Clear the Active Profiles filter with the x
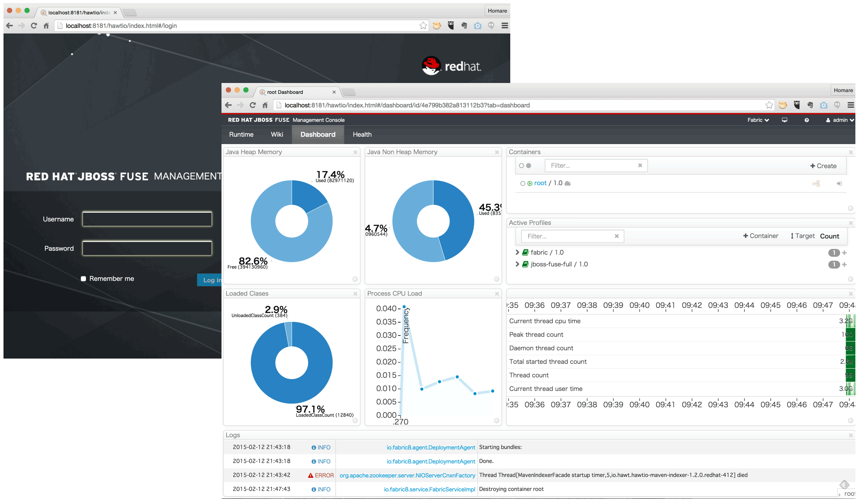Screen dimensions: 858x504 click(617, 236)
